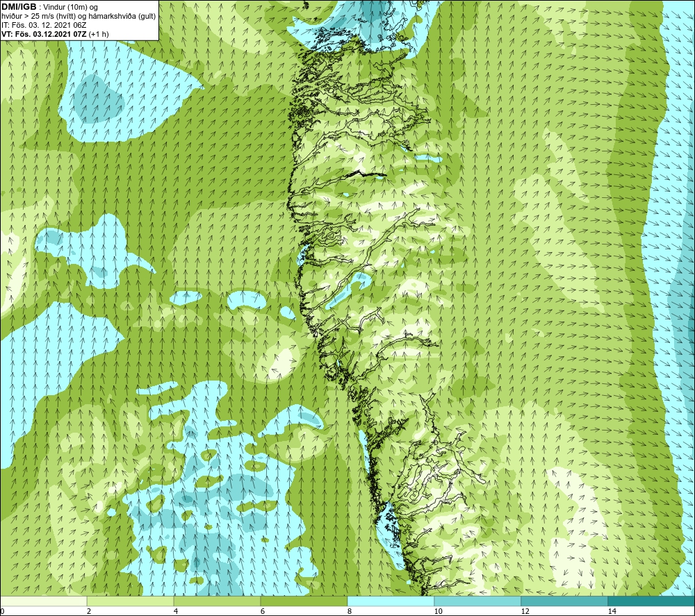Click the 'VT: Fös. 03.12.2021 07Z' line
The height and width of the screenshot is (616, 695).
pyautogui.click(x=55, y=34)
